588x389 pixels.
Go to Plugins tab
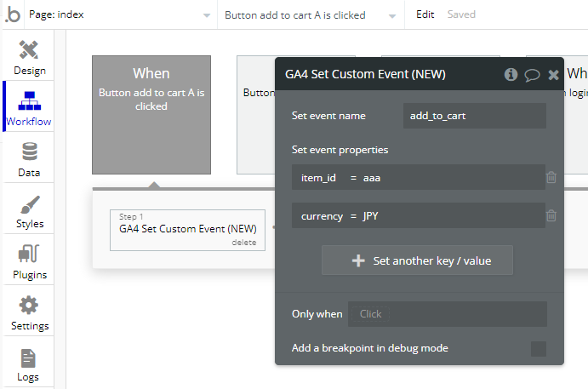(29, 261)
